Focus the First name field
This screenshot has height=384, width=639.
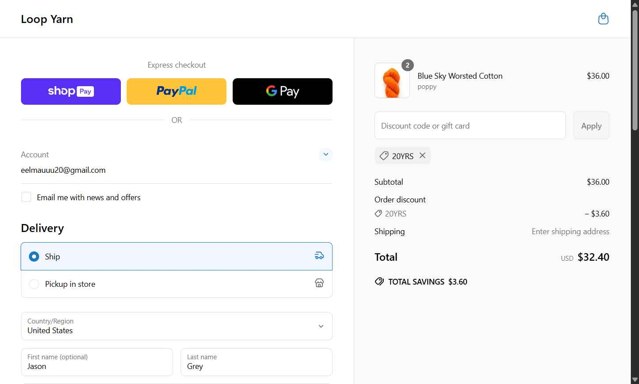pyautogui.click(x=97, y=362)
